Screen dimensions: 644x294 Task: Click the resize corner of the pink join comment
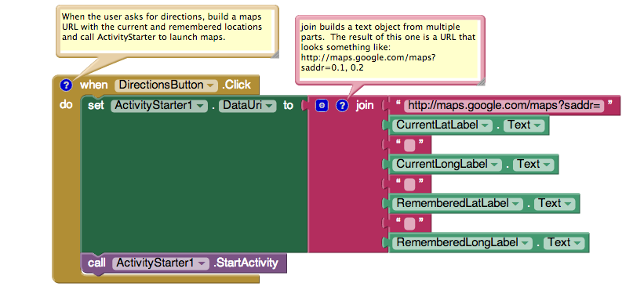[481, 82]
